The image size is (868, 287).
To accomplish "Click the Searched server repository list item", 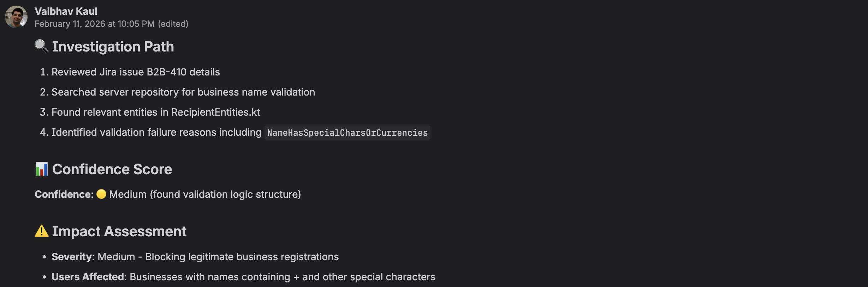I will pyautogui.click(x=177, y=92).
